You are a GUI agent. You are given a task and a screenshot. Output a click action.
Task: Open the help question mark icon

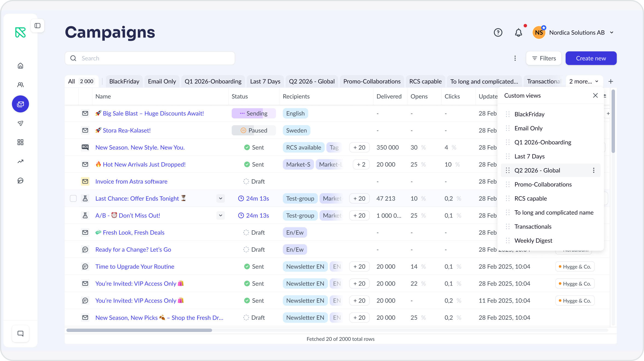498,33
